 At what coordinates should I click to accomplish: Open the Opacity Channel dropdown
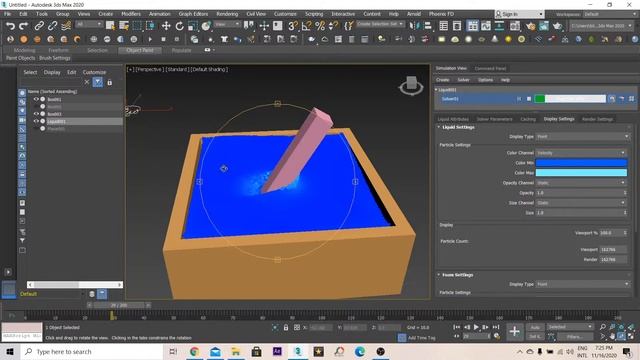pos(581,183)
